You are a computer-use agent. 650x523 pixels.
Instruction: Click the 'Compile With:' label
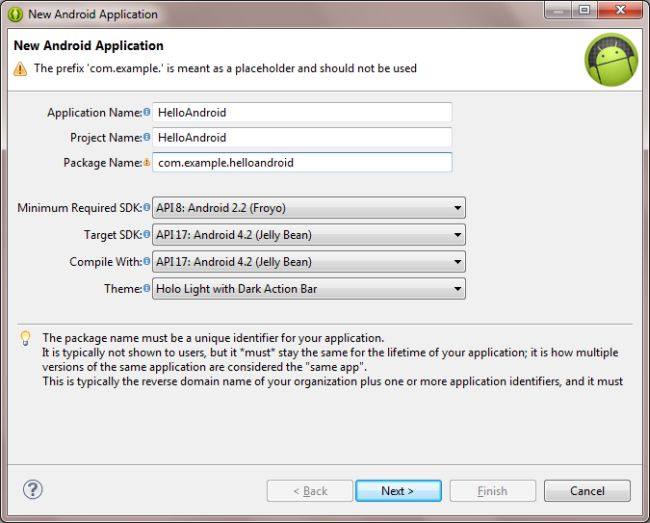click(x=106, y=262)
